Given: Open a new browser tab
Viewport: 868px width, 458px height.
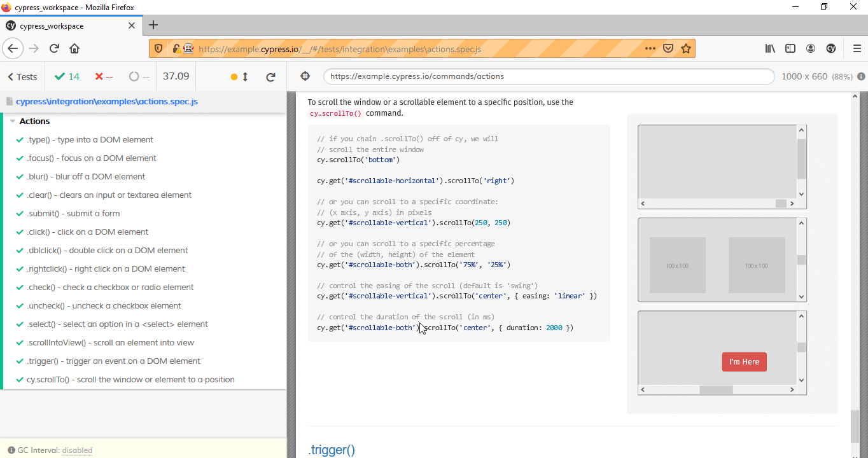Looking at the screenshot, I should tap(153, 25).
